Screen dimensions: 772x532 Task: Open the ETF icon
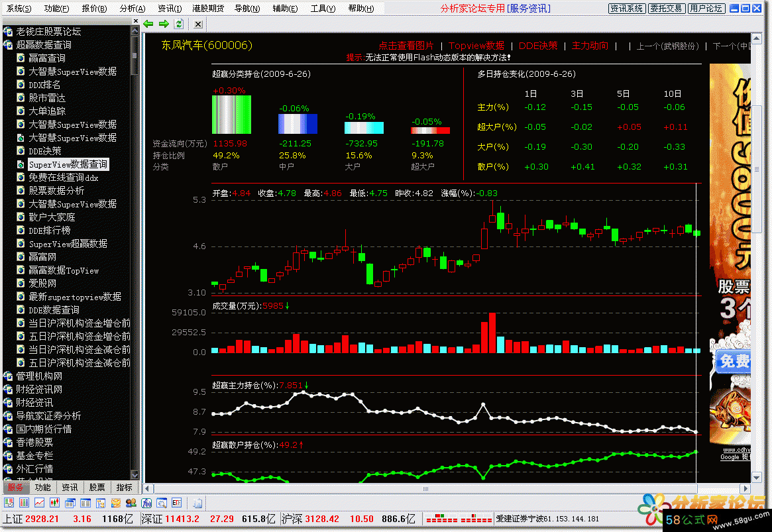[x=177, y=503]
